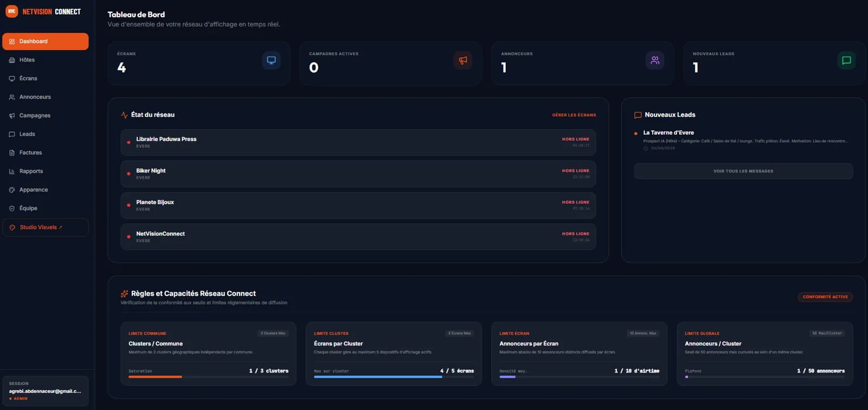868x410 pixels.
Task: Click the message icon on Nouveaux Leads card
Action: (846, 60)
